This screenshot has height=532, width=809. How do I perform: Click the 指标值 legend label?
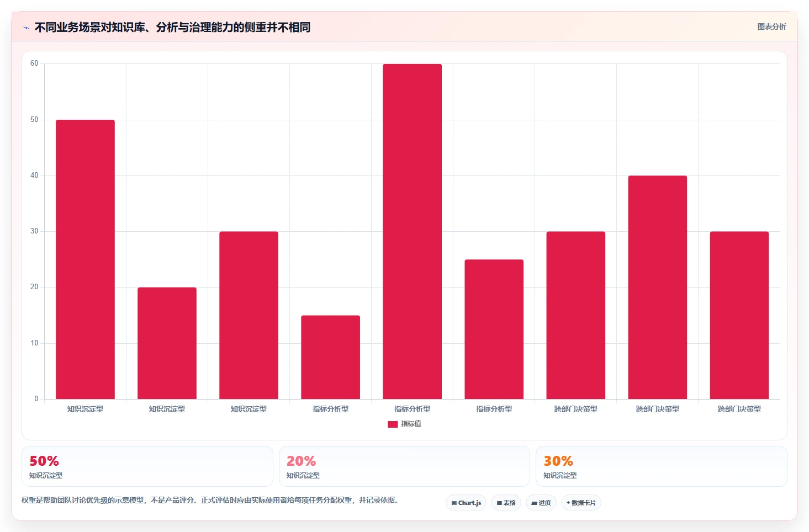(411, 424)
